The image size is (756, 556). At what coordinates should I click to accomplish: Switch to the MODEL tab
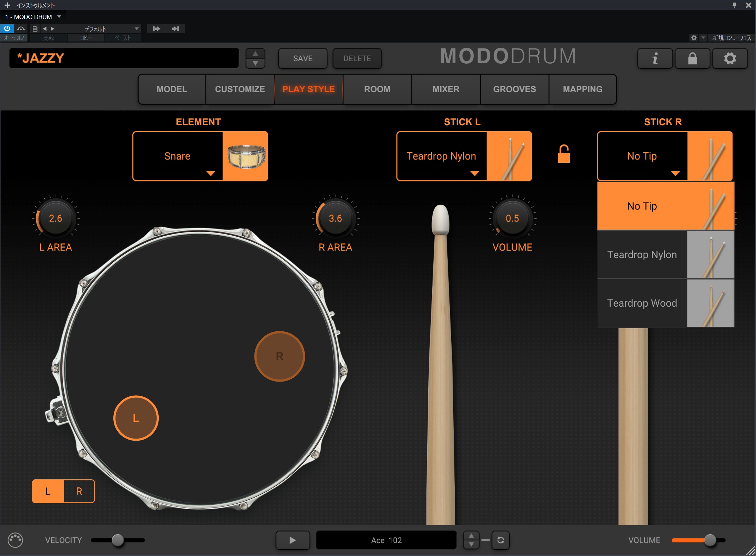(x=172, y=89)
